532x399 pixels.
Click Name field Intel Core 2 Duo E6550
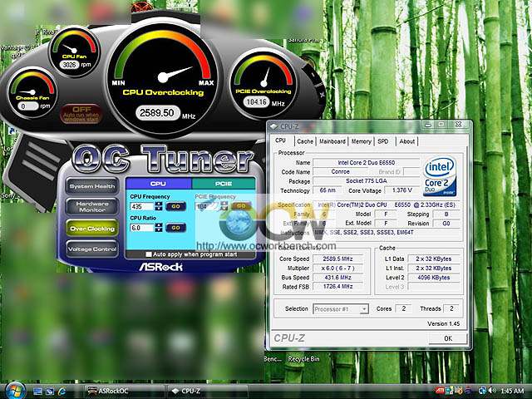366,163
